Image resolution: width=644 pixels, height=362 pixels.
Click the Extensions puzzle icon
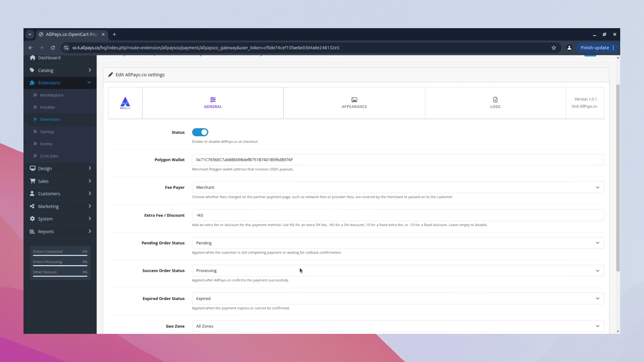pyautogui.click(x=32, y=83)
